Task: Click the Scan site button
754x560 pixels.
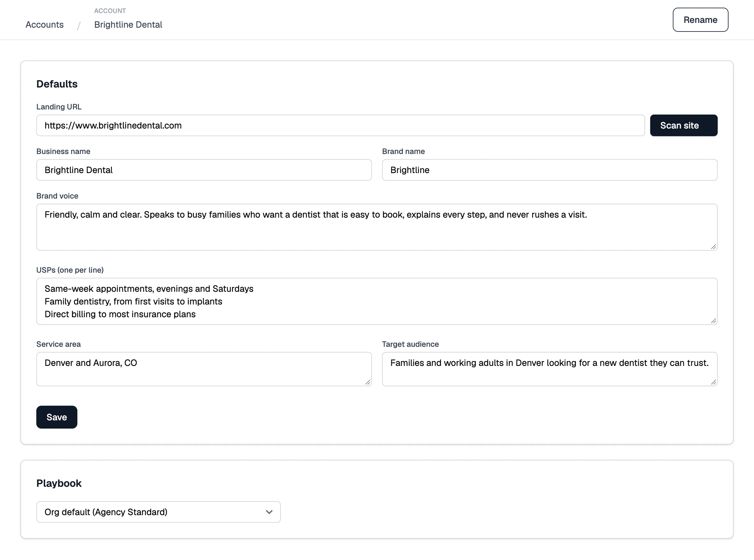Action: [683, 125]
